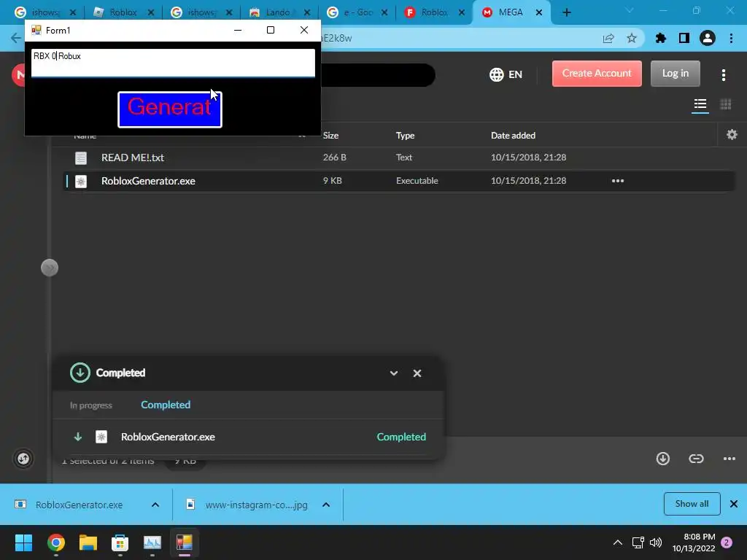Open the volume control in system tray
Screen dimensions: 747x560
(x=656, y=542)
